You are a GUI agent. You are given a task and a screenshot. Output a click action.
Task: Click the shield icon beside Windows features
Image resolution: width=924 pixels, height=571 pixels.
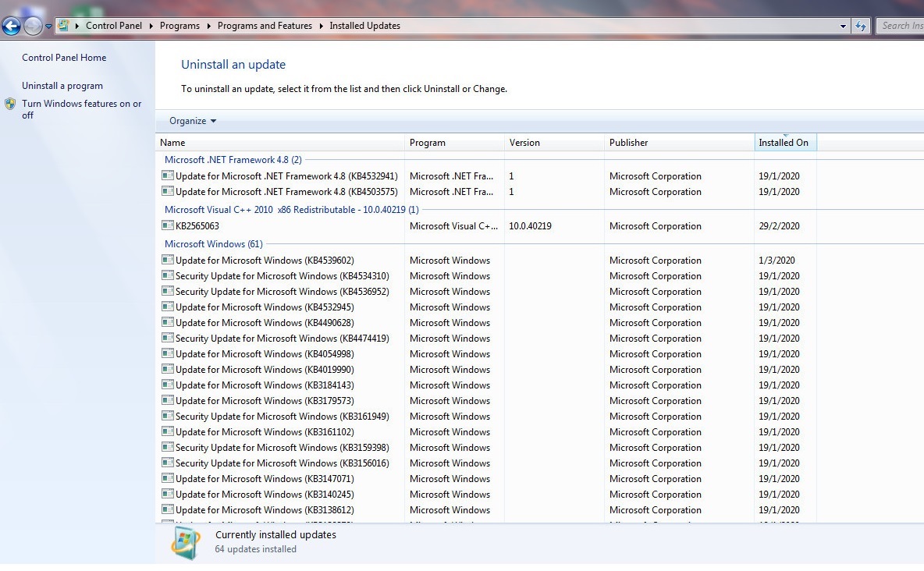click(10, 105)
